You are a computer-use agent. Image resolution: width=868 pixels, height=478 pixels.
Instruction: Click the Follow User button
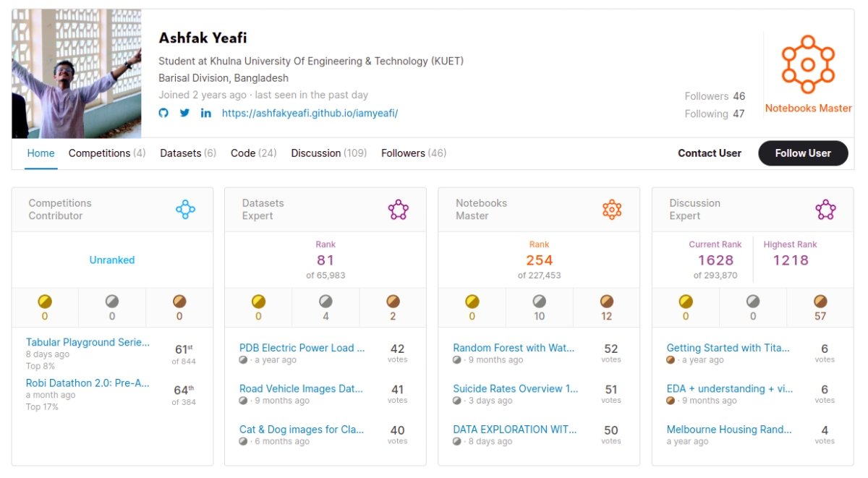pyautogui.click(x=803, y=153)
